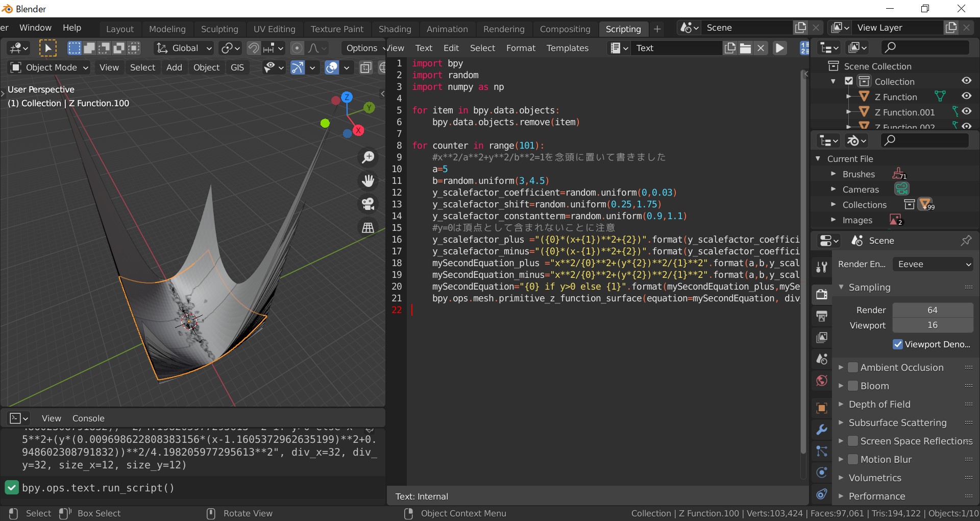The image size is (980, 521).
Task: Open the Templates menu in text editor
Action: point(567,48)
